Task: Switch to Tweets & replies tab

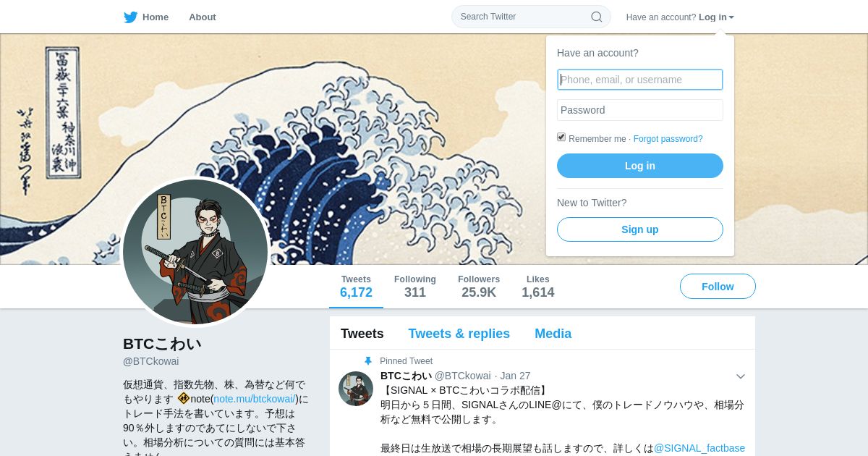Action: click(459, 334)
